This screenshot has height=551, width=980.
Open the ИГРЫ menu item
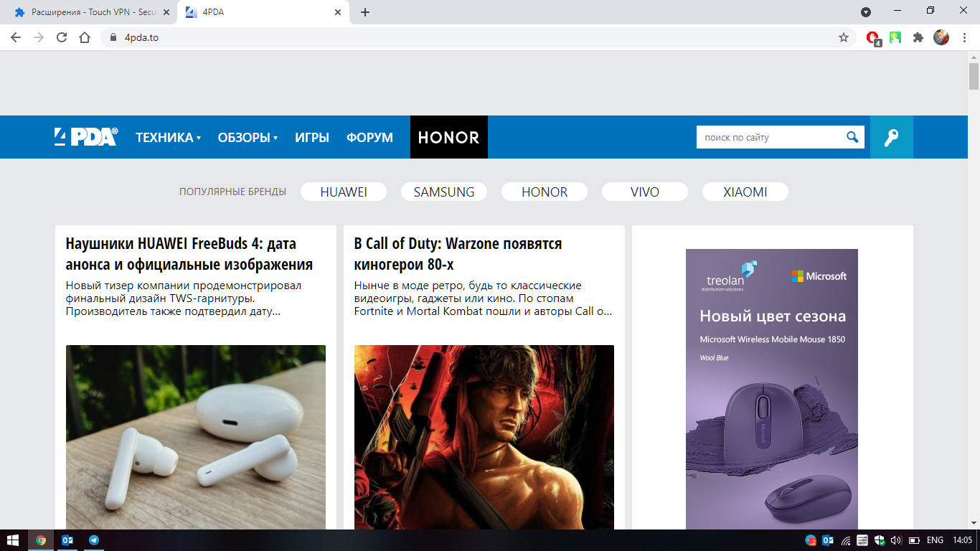tap(312, 137)
